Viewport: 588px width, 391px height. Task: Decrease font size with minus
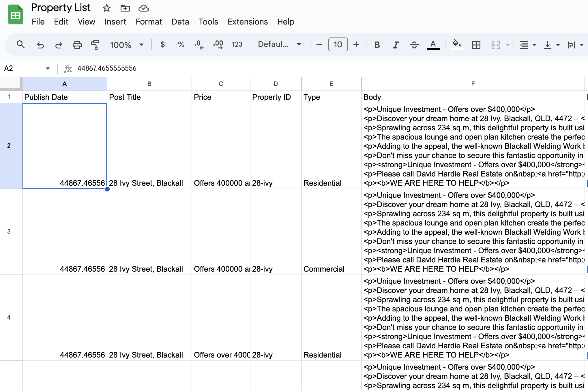(319, 44)
